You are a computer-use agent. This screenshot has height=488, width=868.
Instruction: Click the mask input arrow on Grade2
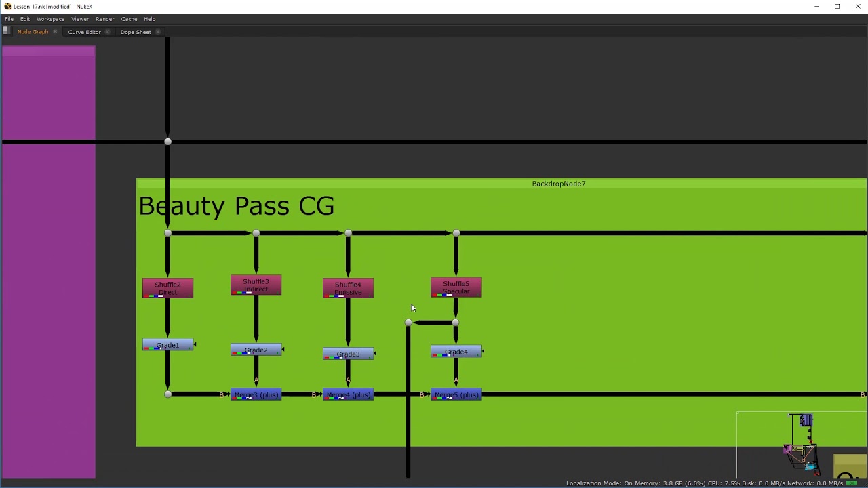283,350
